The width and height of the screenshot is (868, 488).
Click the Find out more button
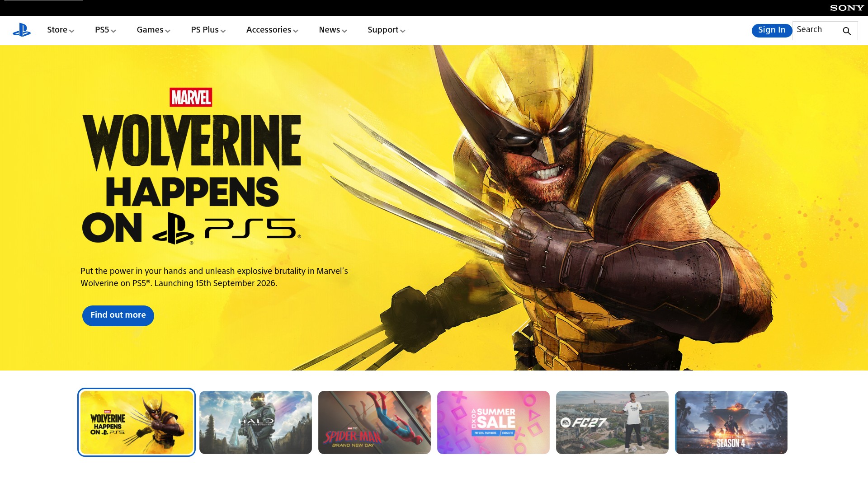pyautogui.click(x=118, y=315)
